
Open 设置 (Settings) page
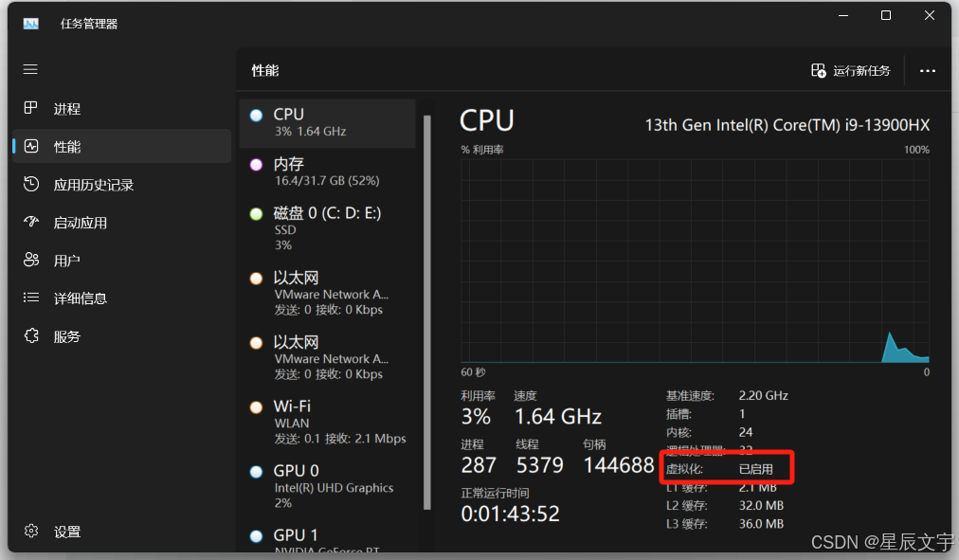pyautogui.click(x=121, y=531)
